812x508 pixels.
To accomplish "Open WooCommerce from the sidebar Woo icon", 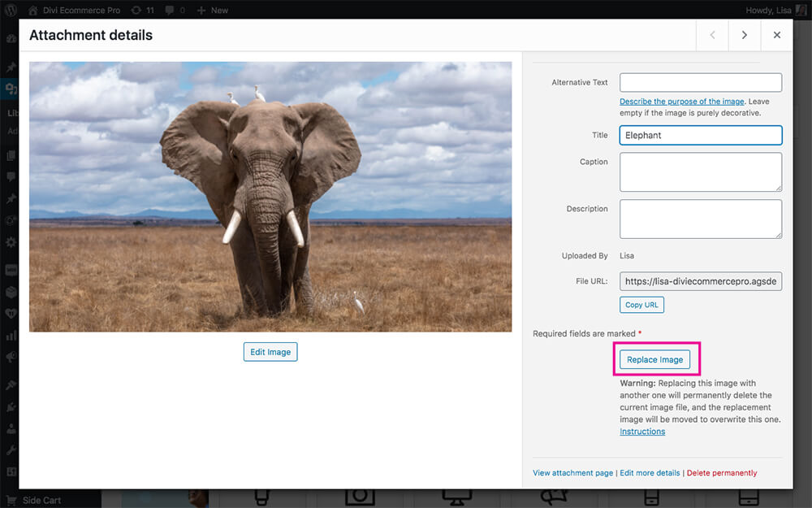I will pyautogui.click(x=11, y=270).
